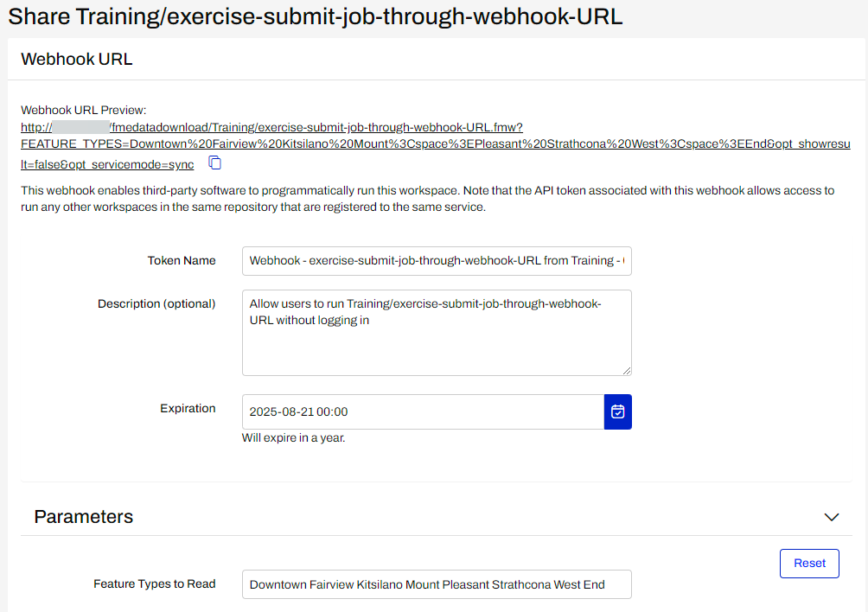868x612 pixels.
Task: Click the webhook API token note paragraph
Action: [428, 199]
